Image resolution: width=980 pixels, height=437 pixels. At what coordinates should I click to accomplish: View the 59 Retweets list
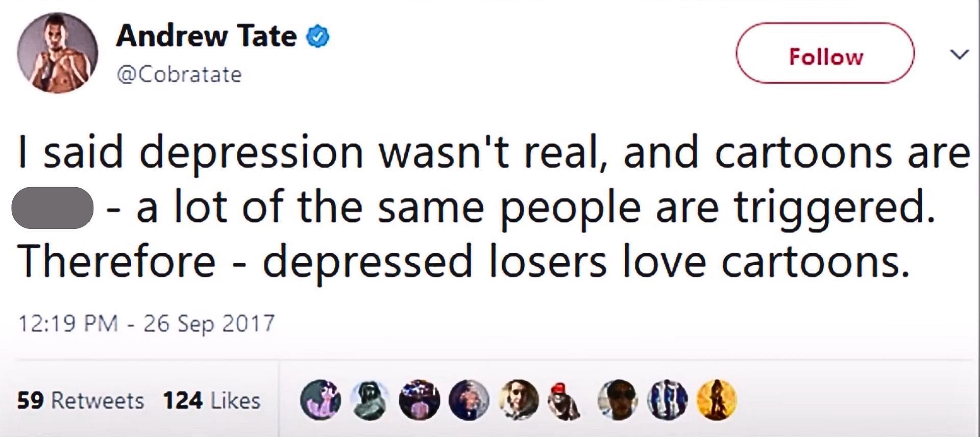[81, 400]
